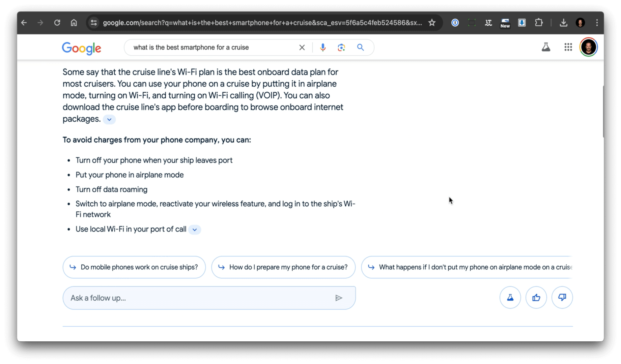Start voice search with microphone icon
The width and height of the screenshot is (621, 364).
pos(323,48)
